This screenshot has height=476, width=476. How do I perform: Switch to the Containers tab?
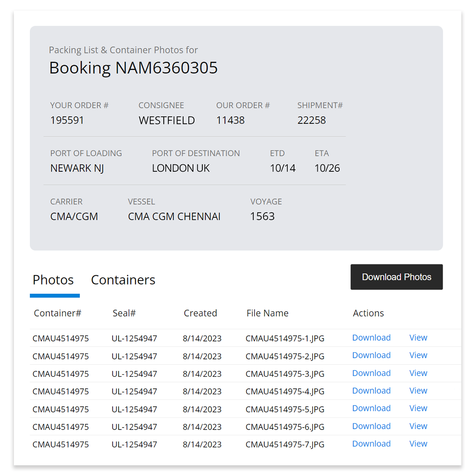click(123, 280)
